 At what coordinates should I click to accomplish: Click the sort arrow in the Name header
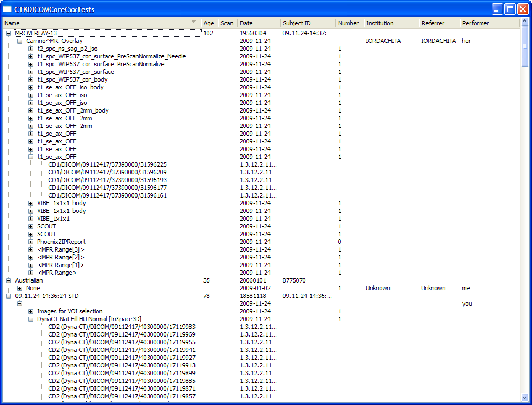tap(193, 22)
